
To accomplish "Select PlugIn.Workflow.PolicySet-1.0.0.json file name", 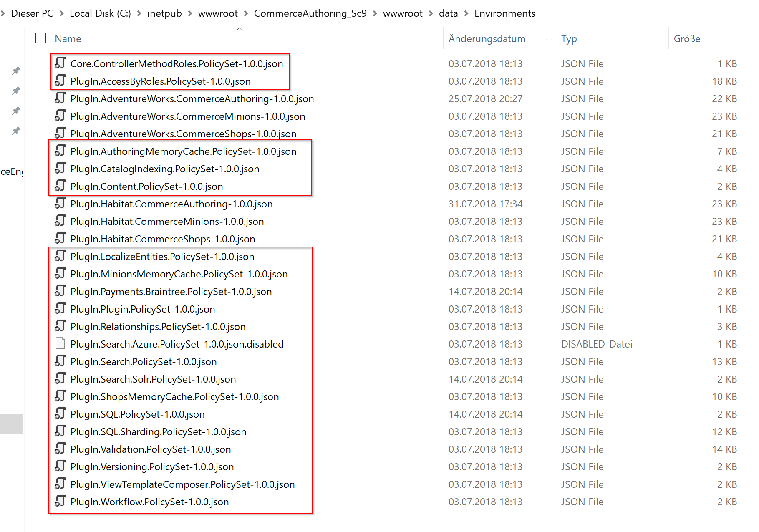I will 150,502.
